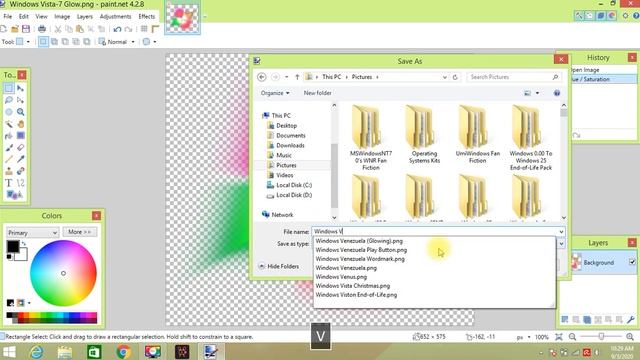This screenshot has height=360, width=640.
Task: Open the Edit menu
Action: 24,16
